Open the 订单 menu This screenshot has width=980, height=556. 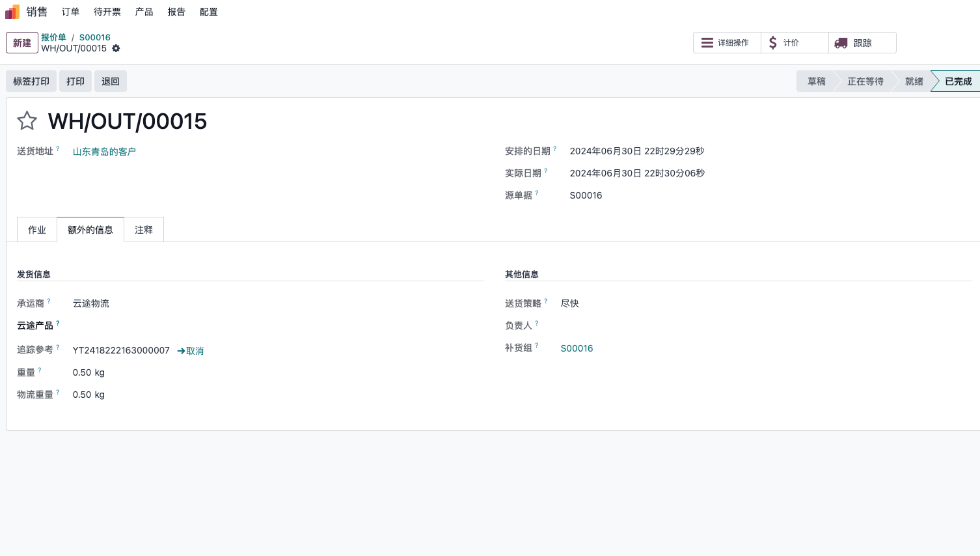click(x=70, y=12)
